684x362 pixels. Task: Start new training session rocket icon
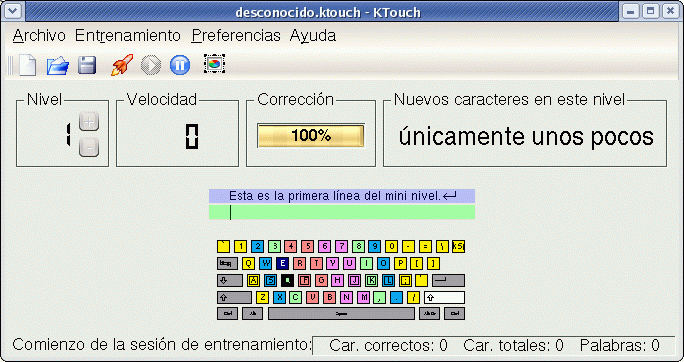tap(122, 65)
